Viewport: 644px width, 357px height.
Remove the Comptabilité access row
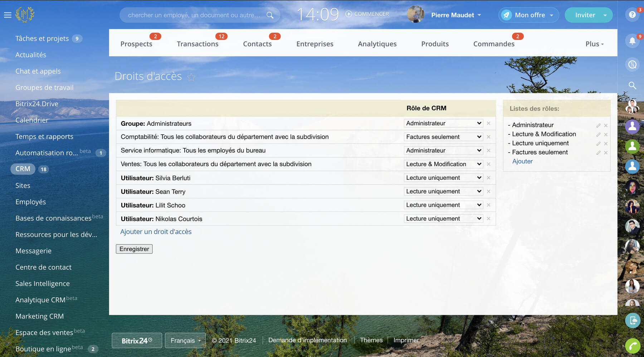pos(488,137)
